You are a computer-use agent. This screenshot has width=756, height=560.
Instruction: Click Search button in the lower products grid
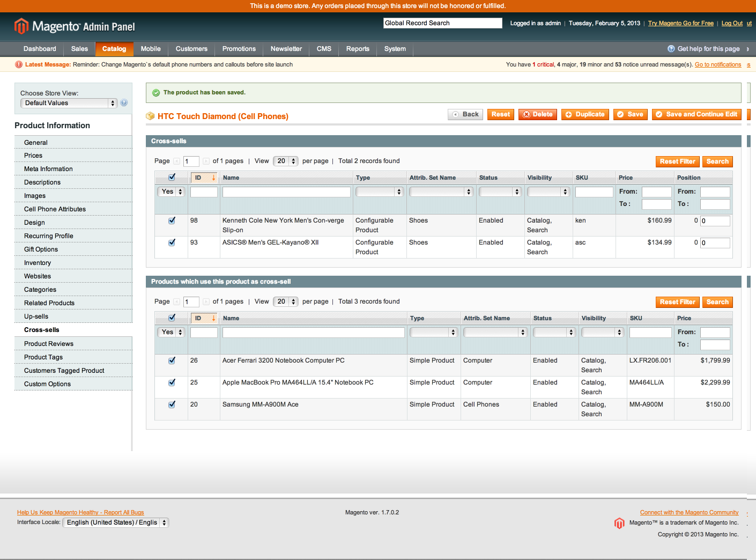717,302
